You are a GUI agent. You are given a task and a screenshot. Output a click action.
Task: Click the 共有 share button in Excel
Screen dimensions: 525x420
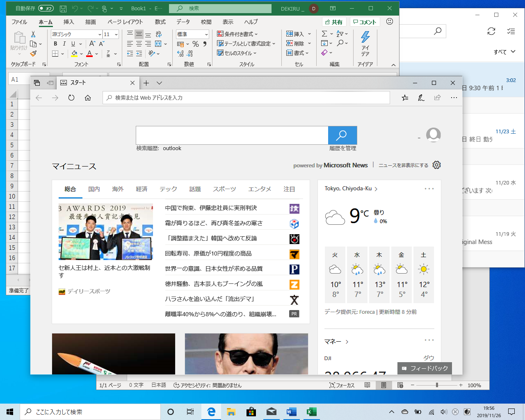pos(333,22)
